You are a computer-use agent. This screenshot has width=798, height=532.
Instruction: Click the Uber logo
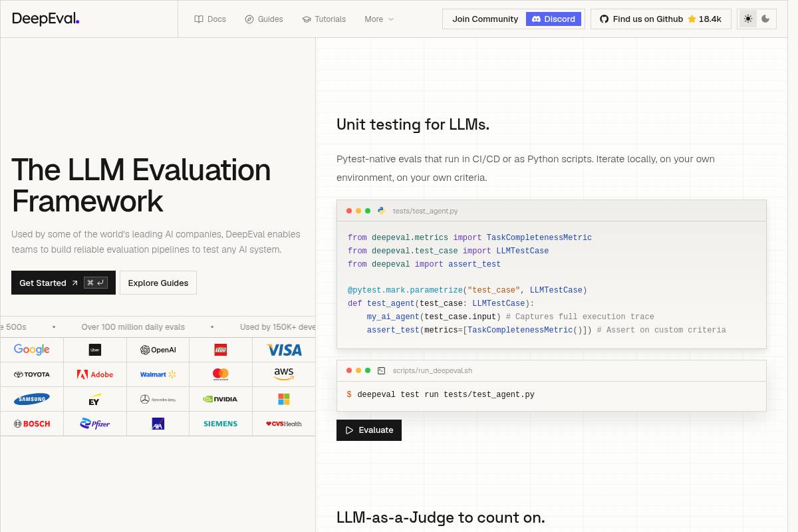tap(95, 350)
